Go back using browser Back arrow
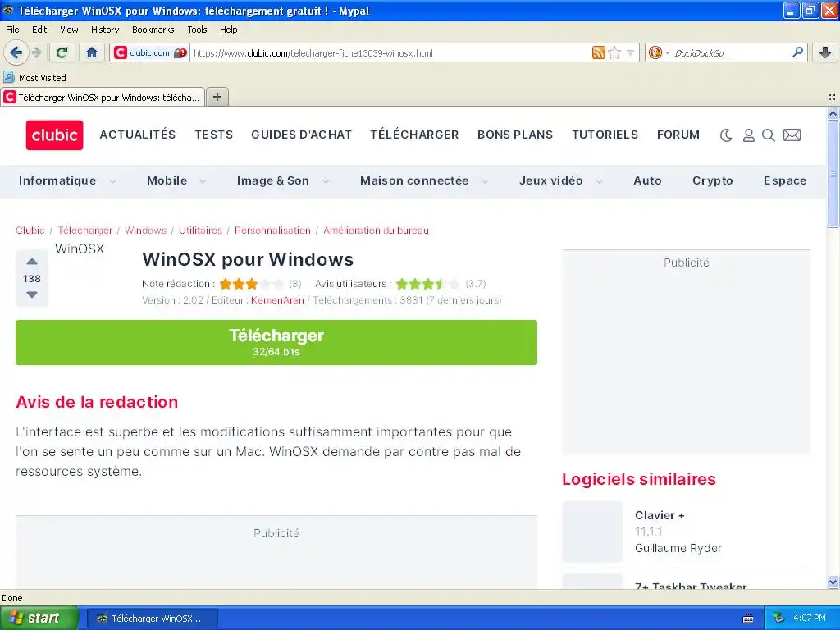The height and width of the screenshot is (630, 840). [16, 52]
